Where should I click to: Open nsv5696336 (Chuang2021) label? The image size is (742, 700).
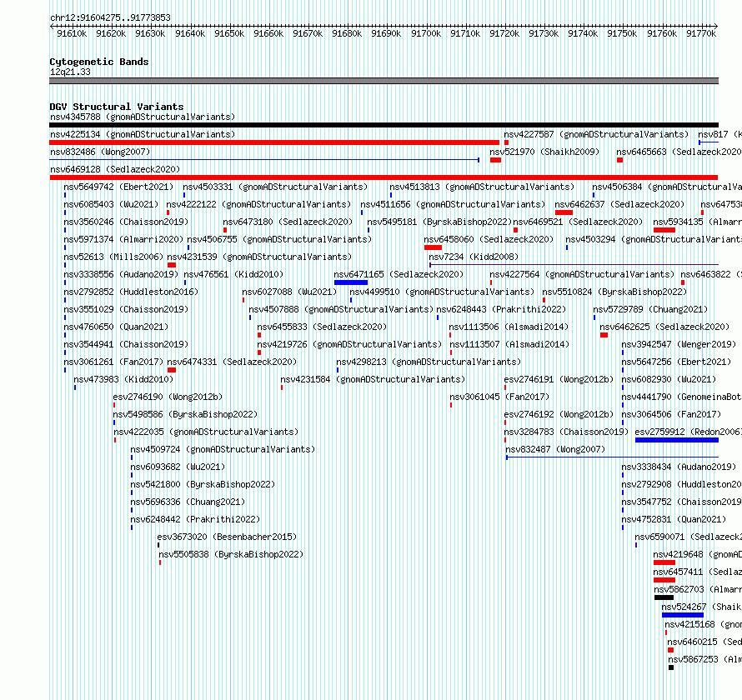[188, 502]
